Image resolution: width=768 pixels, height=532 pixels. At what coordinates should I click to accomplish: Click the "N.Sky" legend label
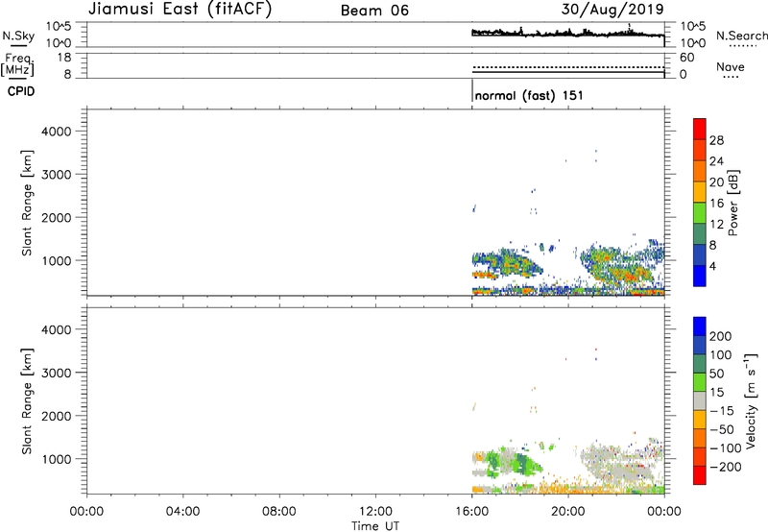(x=18, y=36)
